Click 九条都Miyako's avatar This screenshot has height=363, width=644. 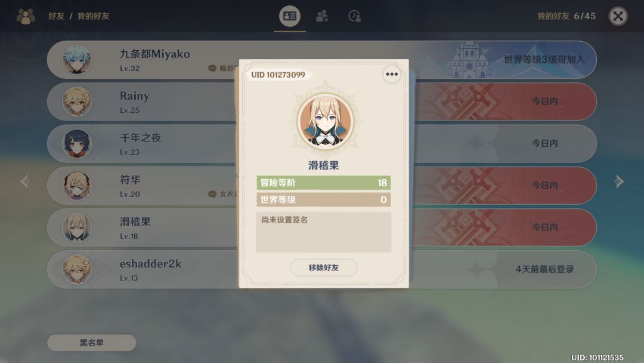pyautogui.click(x=77, y=59)
